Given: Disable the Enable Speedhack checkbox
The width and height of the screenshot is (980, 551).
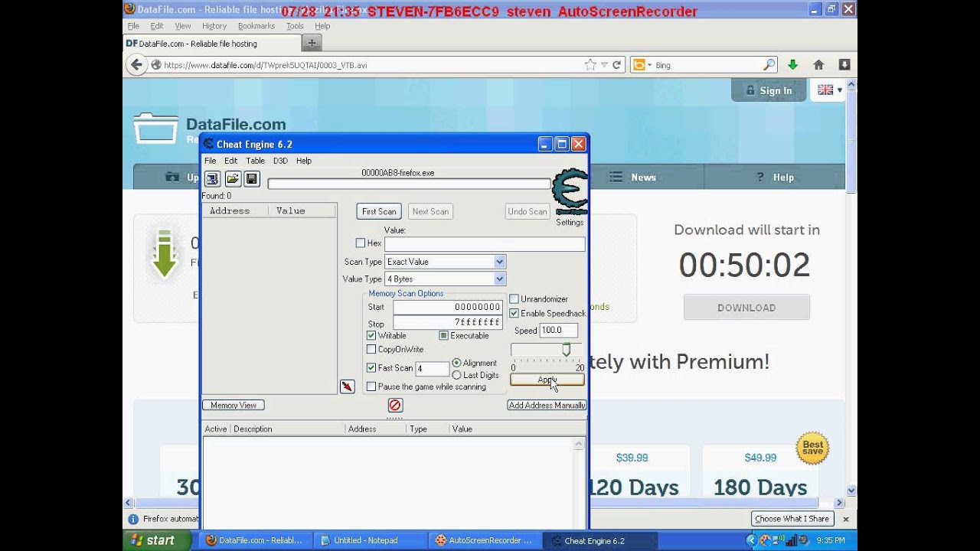Looking at the screenshot, I should pyautogui.click(x=514, y=313).
